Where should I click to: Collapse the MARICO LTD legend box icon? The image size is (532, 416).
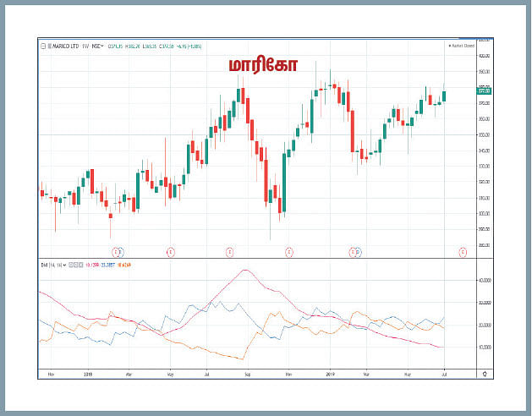click(x=43, y=46)
